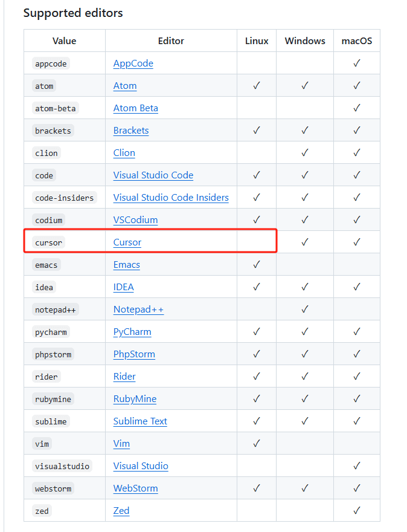Open the PyCharm link

click(132, 332)
